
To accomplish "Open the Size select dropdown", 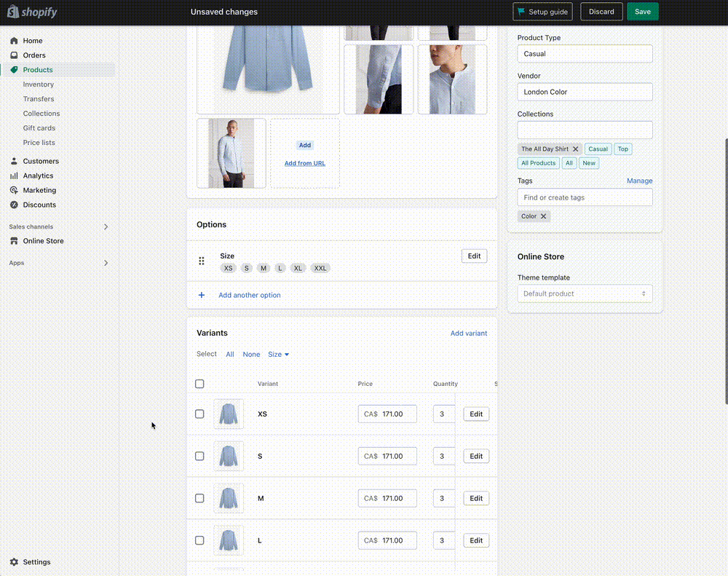I will (x=278, y=354).
